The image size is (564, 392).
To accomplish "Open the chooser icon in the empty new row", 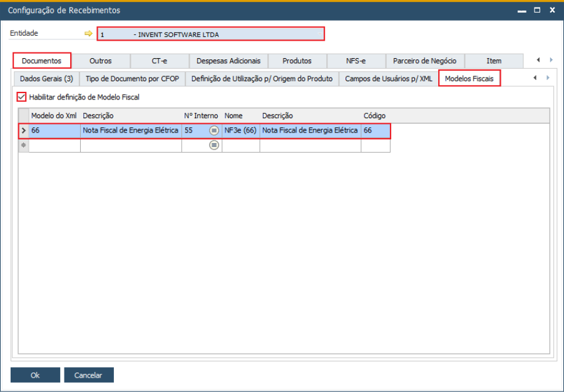I will coord(214,145).
